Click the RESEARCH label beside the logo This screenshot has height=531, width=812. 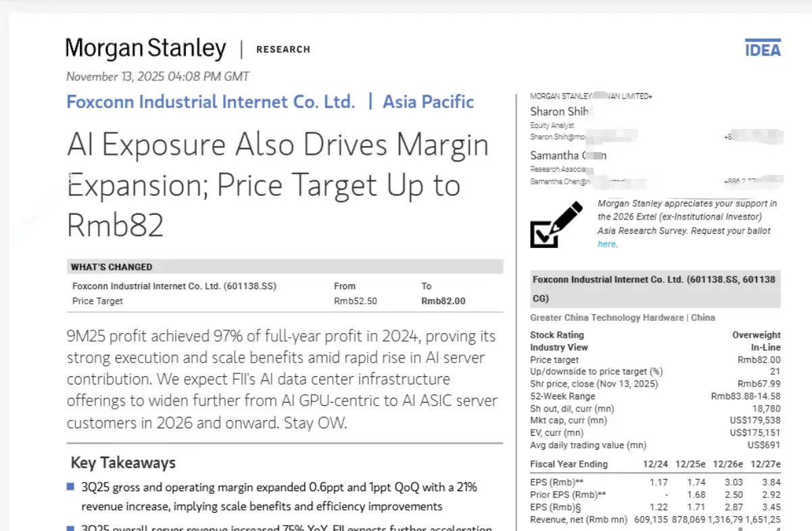coord(283,49)
